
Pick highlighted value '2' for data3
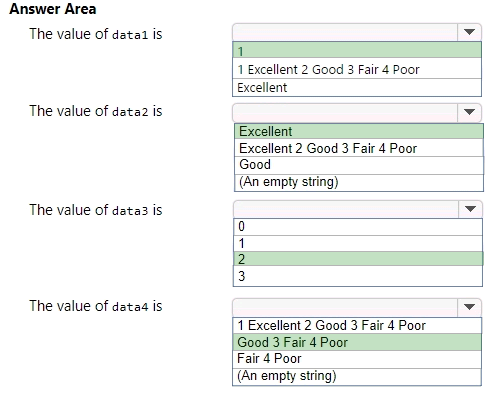point(358,259)
